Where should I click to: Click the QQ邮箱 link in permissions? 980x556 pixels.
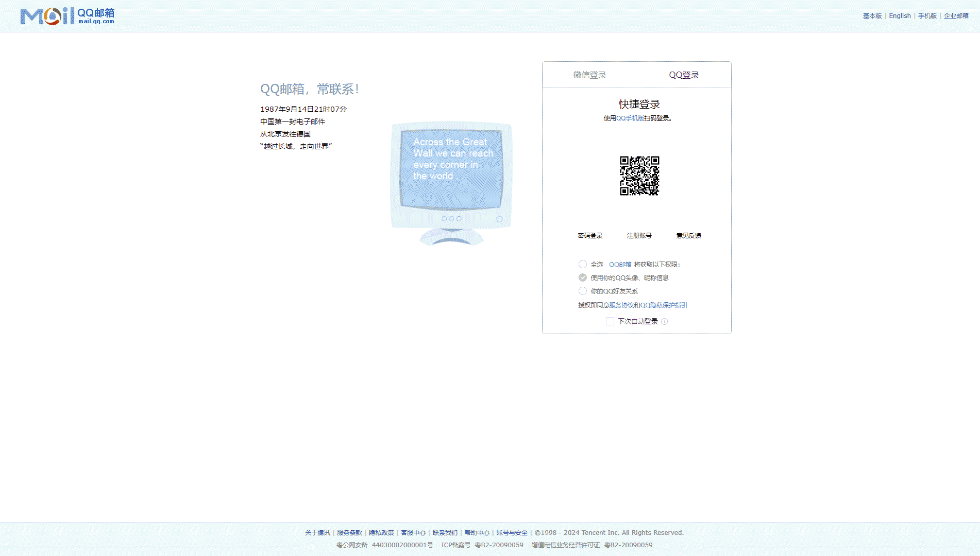[x=620, y=265]
